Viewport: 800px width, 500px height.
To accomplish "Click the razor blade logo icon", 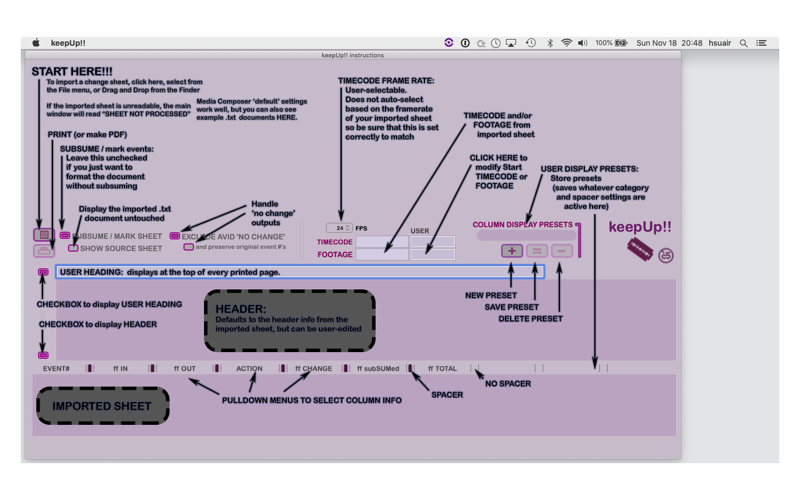I will (x=640, y=250).
